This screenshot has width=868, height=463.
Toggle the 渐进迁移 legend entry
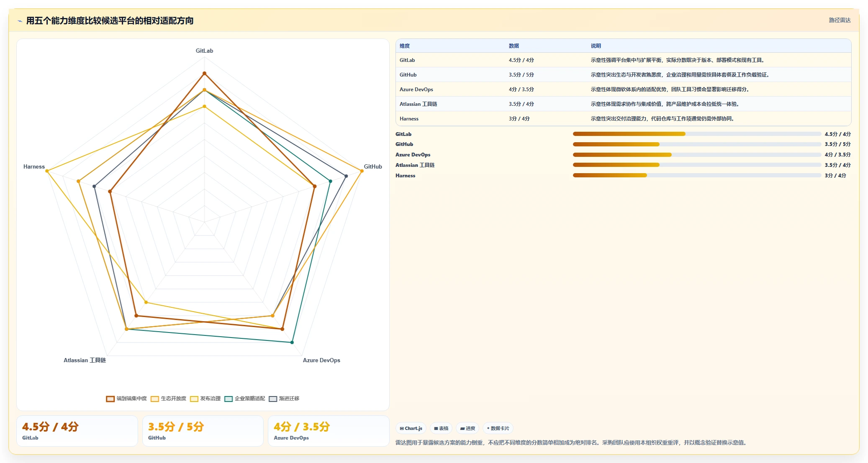coord(284,399)
